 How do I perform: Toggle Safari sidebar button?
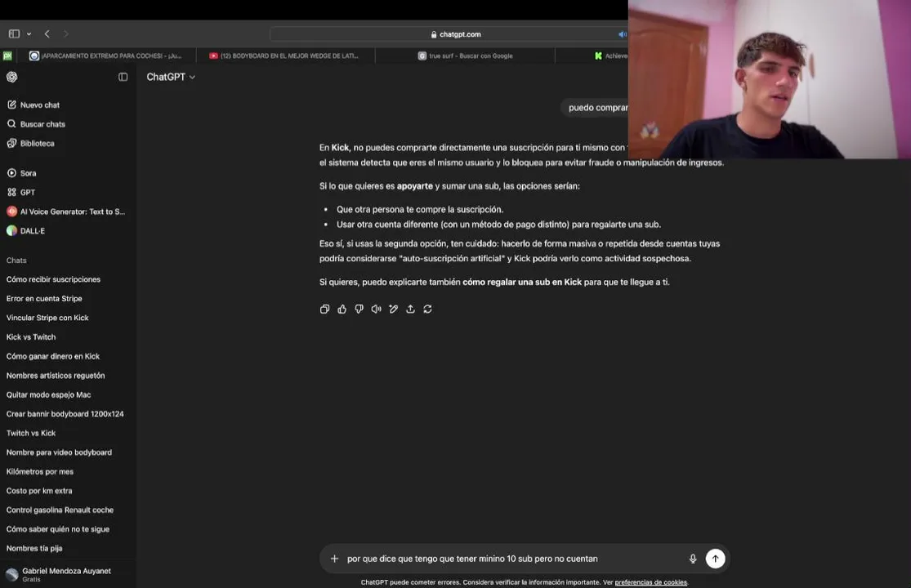[x=14, y=33]
